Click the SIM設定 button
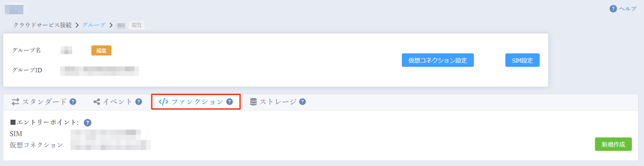This screenshot has height=166, width=644. point(522,60)
